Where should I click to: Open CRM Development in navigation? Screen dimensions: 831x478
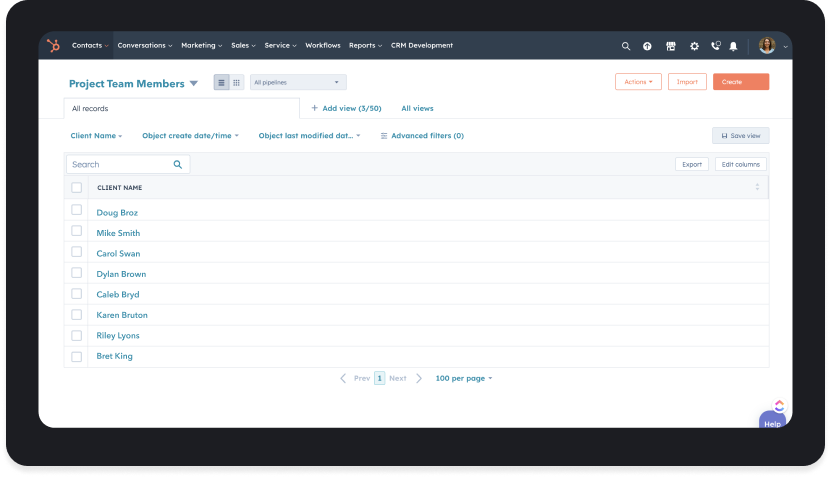click(x=422, y=46)
